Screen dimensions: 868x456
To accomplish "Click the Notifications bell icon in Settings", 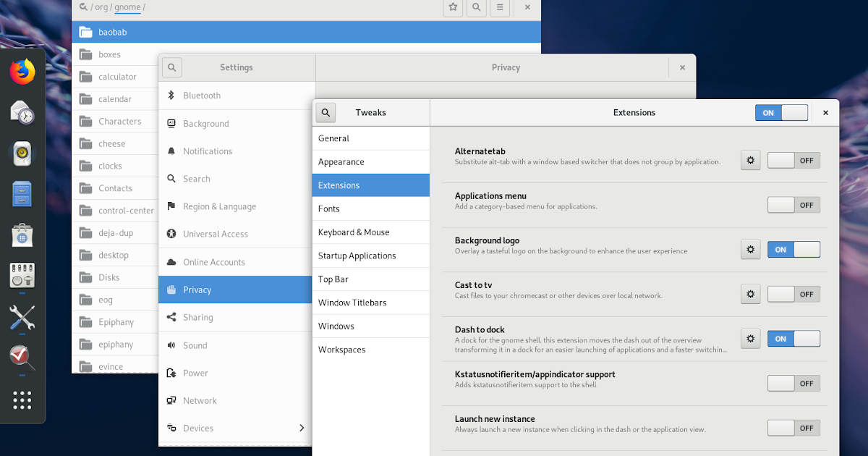I will [x=171, y=151].
